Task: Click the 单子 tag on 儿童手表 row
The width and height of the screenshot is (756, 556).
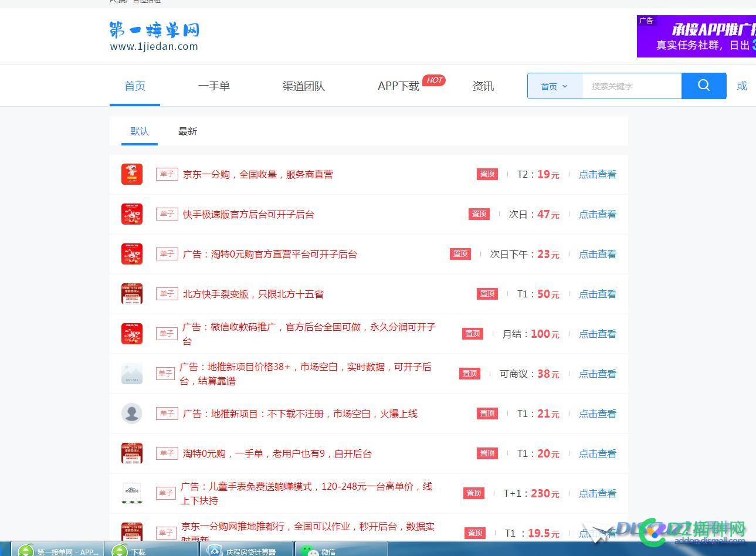Action: pyautogui.click(x=167, y=493)
